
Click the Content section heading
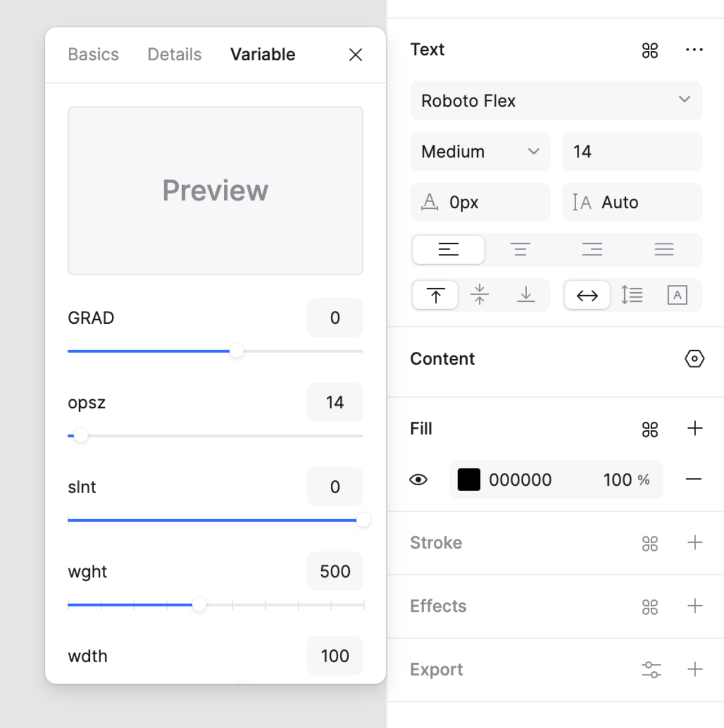pos(442,359)
